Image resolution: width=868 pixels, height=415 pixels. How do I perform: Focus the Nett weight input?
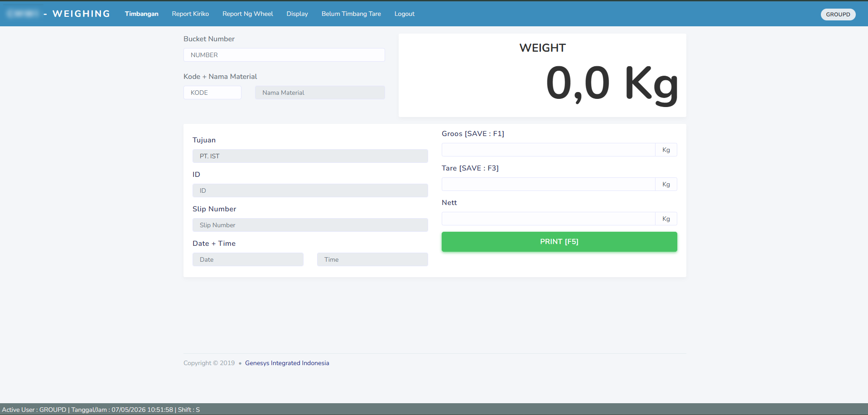549,219
